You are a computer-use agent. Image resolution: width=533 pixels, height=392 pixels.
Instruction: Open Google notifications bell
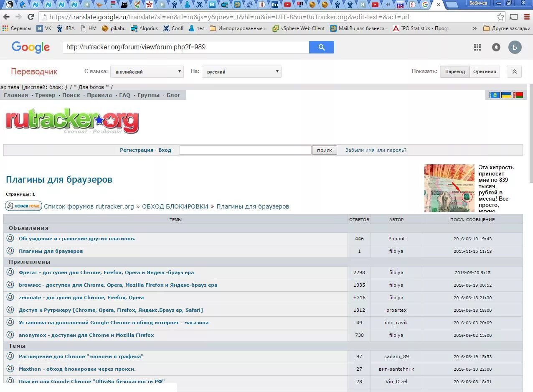(x=496, y=47)
